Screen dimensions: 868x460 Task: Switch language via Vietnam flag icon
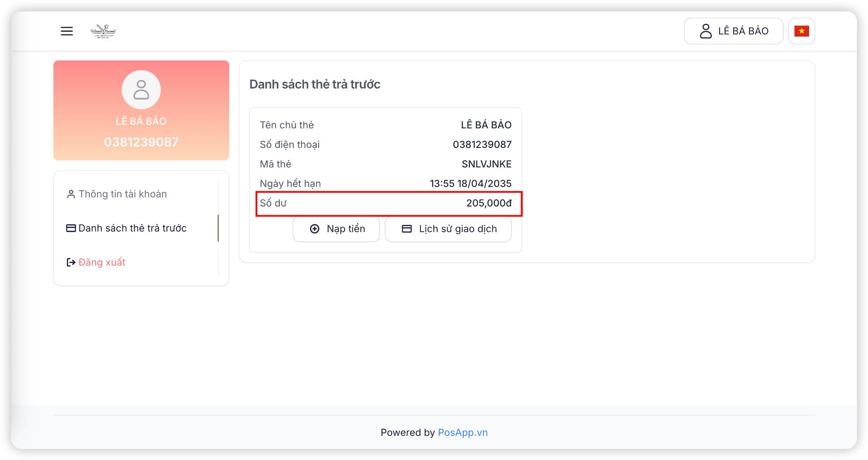801,31
